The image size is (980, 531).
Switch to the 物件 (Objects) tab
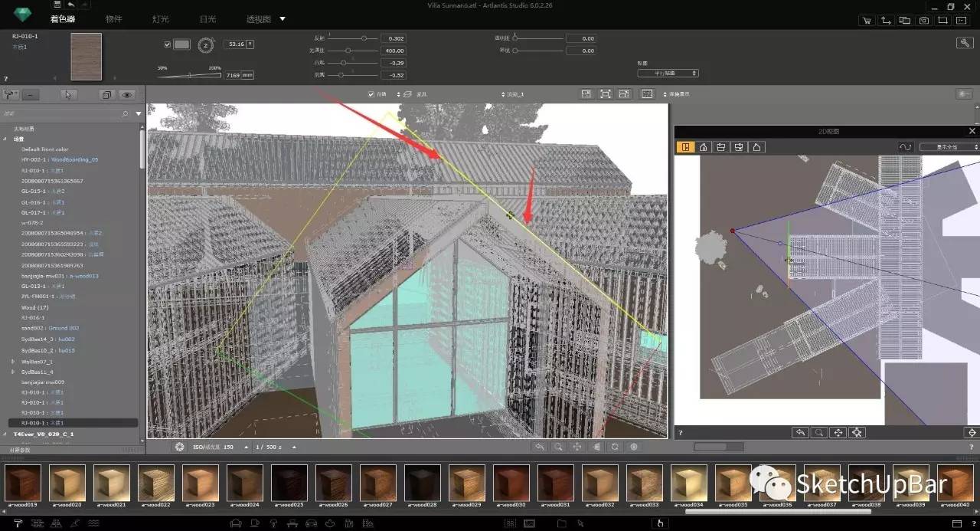tap(113, 19)
